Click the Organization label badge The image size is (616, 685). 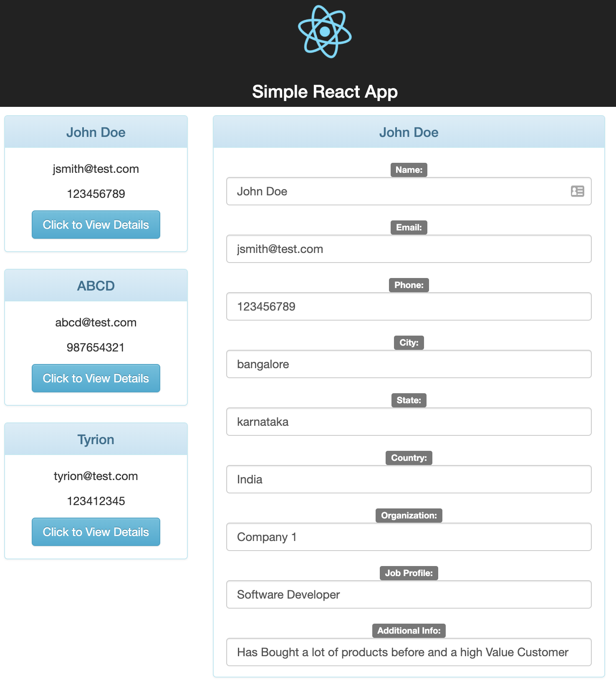(x=409, y=516)
